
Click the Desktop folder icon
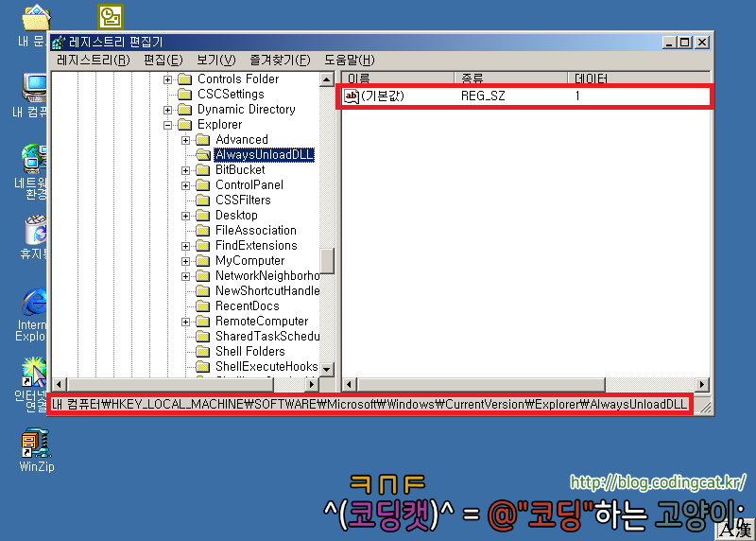203,216
